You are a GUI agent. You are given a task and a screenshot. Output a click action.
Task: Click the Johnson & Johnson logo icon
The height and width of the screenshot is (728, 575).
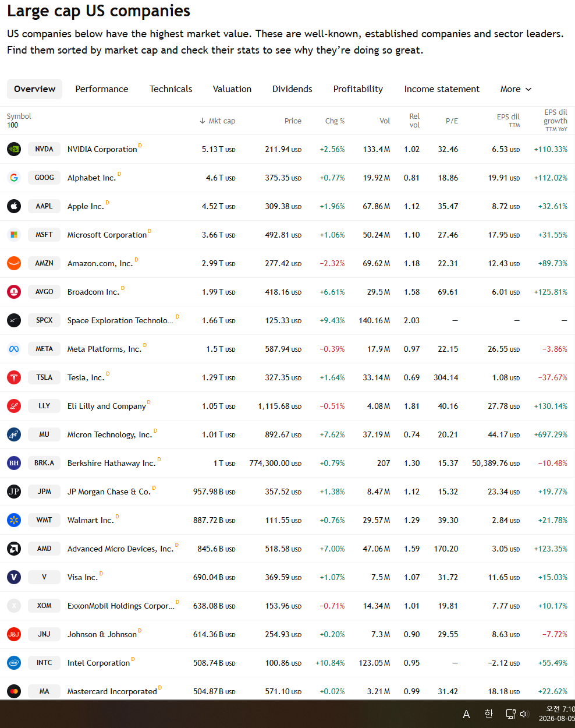pyautogui.click(x=14, y=634)
